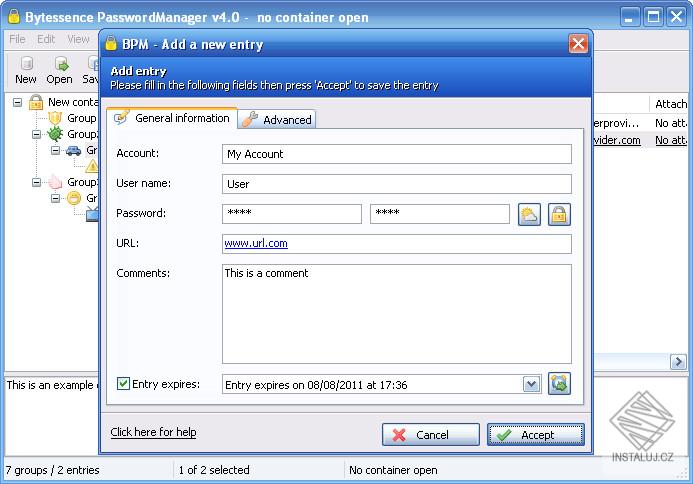Screen dimensions: 693x484
Task: Click the User name input field
Action: (x=397, y=184)
